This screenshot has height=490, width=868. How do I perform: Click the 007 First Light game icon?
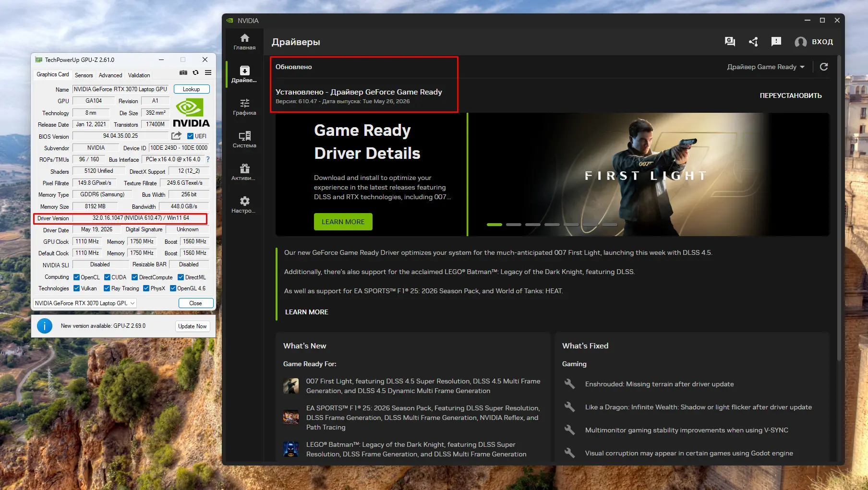click(x=291, y=386)
